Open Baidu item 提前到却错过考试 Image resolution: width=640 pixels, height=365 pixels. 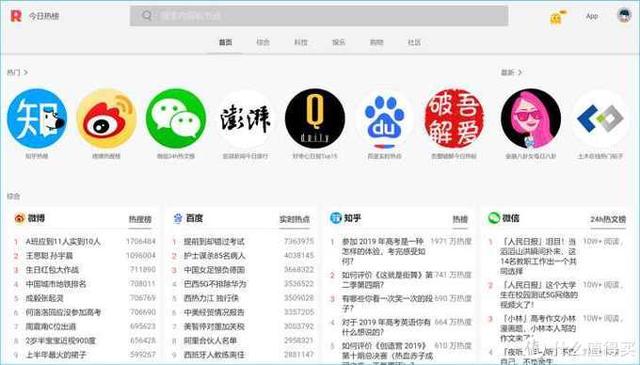[214, 242]
